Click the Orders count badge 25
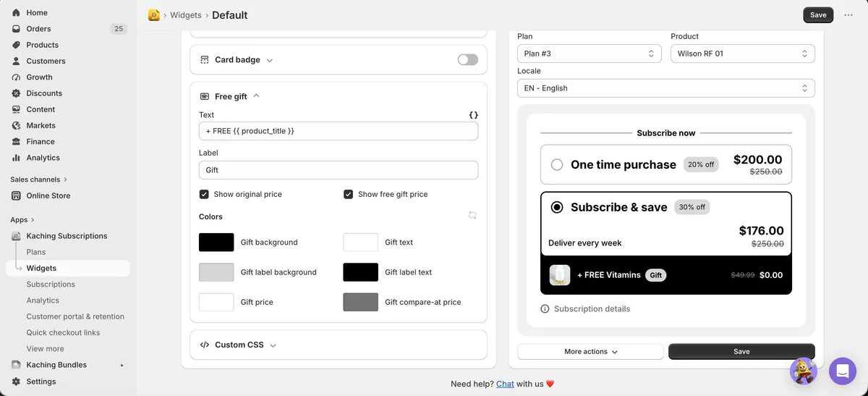This screenshot has height=396, width=868. click(x=119, y=29)
